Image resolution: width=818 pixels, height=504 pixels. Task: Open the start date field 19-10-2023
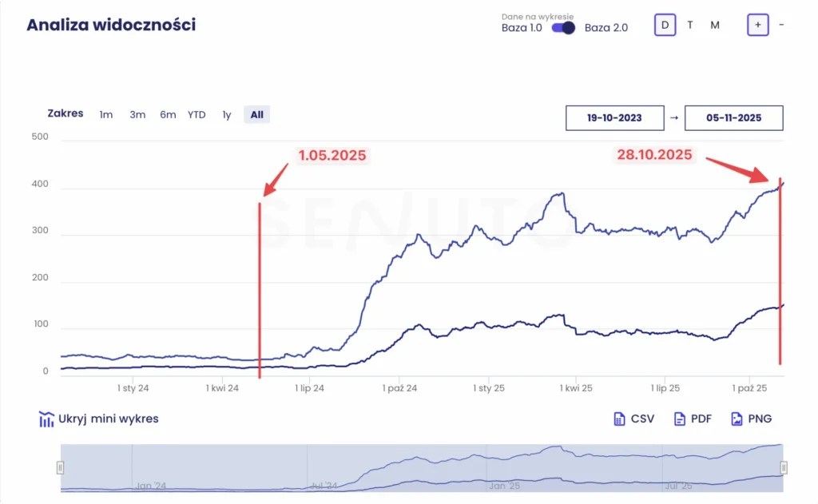(x=614, y=117)
